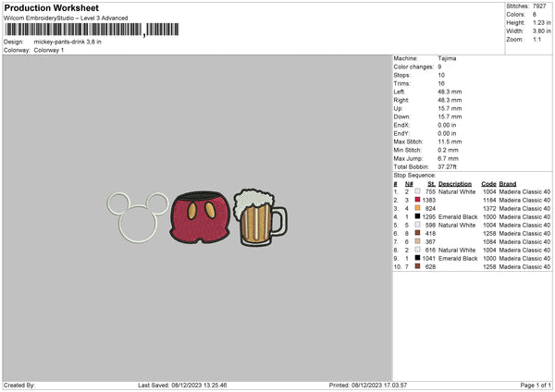Image resolution: width=555 pixels, height=392 pixels.
Task: Click the "N#" column header
Action: coord(409,184)
